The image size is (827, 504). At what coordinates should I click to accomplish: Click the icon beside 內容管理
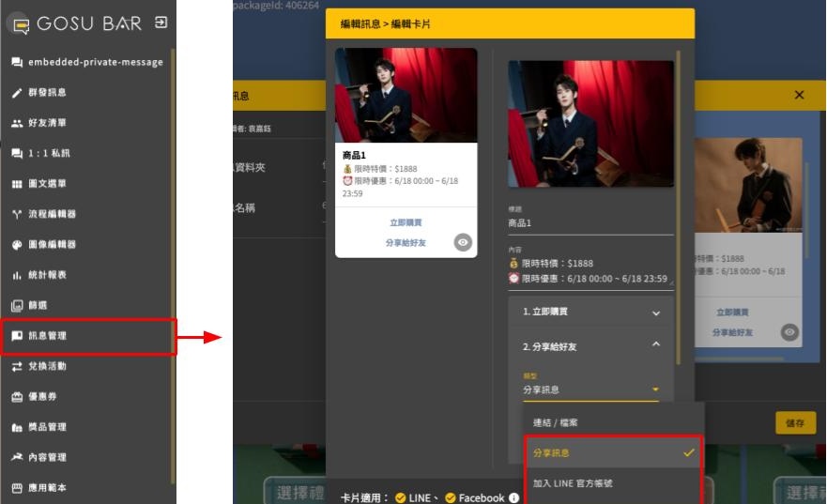[x=17, y=457]
